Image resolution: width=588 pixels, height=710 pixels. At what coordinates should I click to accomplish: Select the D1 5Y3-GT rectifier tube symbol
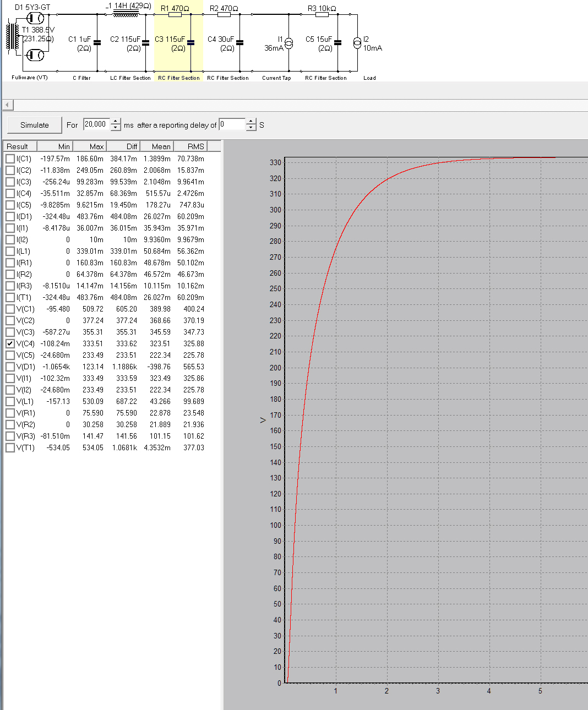click(x=35, y=18)
